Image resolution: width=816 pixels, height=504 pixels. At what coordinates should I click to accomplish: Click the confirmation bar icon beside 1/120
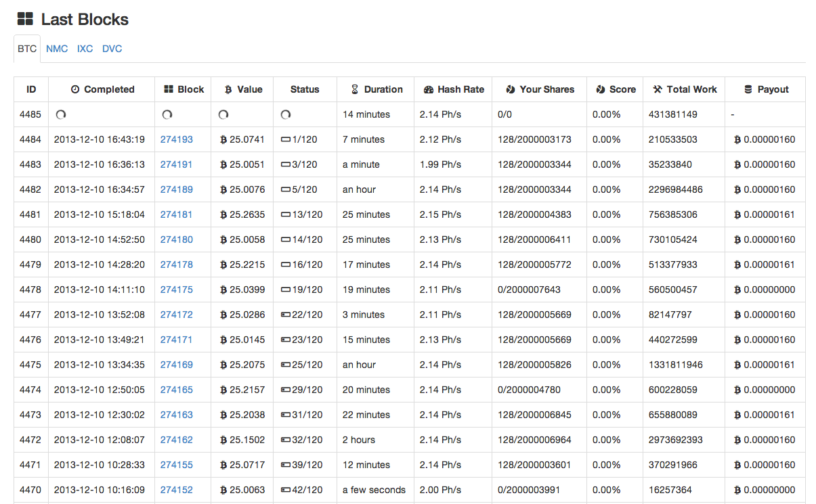click(286, 139)
